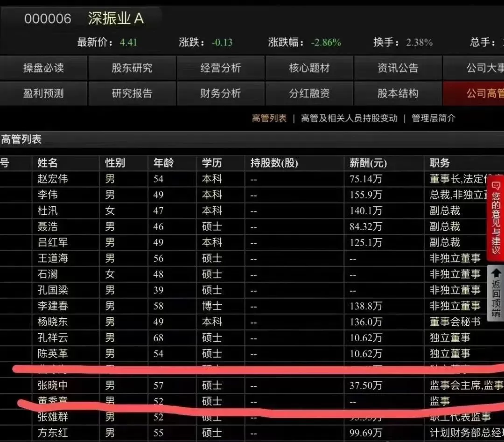504x442 pixels.
Task: Click 董事会秘书 position cell
Action: pos(455,322)
